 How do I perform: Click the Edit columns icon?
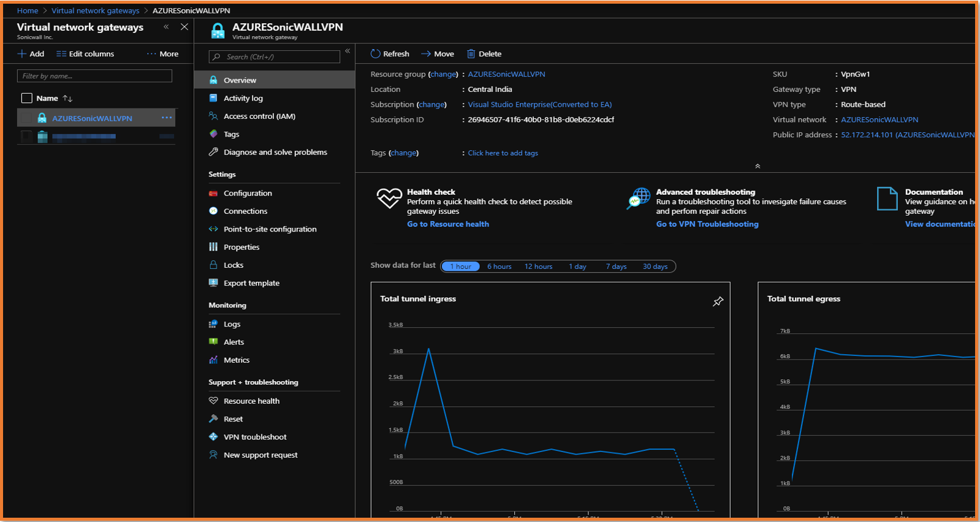[x=61, y=54]
